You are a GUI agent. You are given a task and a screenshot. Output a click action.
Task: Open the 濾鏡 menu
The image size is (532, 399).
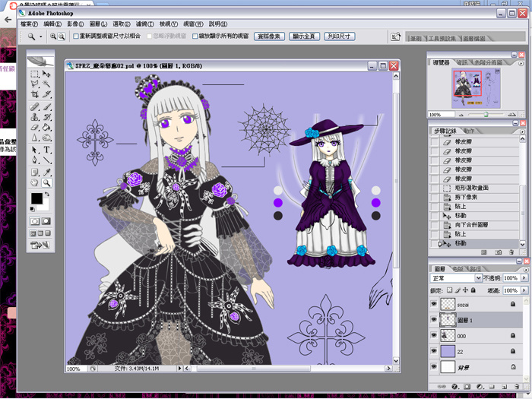(x=145, y=24)
